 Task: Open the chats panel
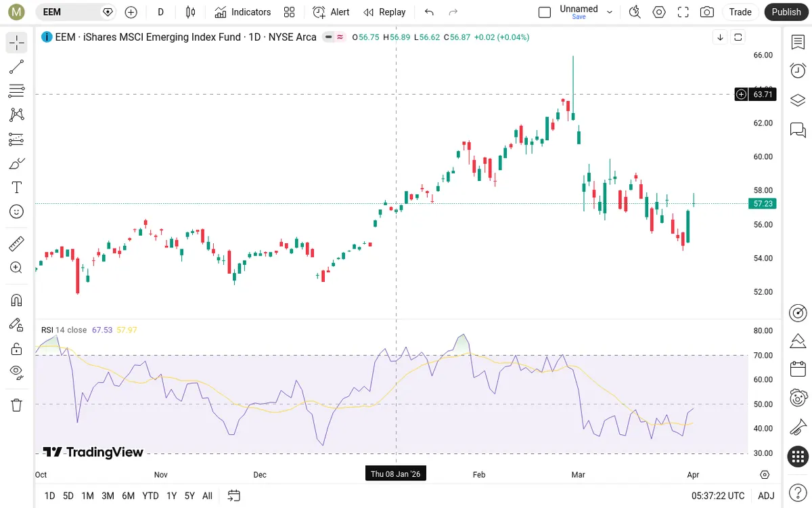pos(798,129)
